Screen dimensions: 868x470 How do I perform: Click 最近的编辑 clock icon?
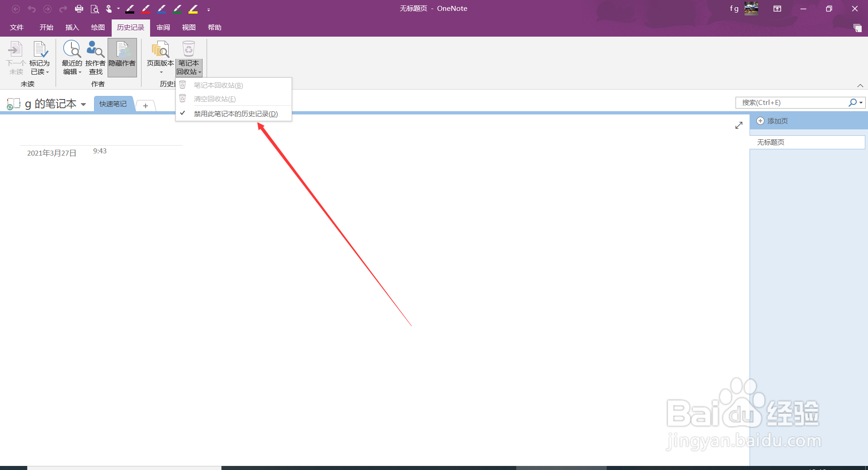click(x=72, y=49)
